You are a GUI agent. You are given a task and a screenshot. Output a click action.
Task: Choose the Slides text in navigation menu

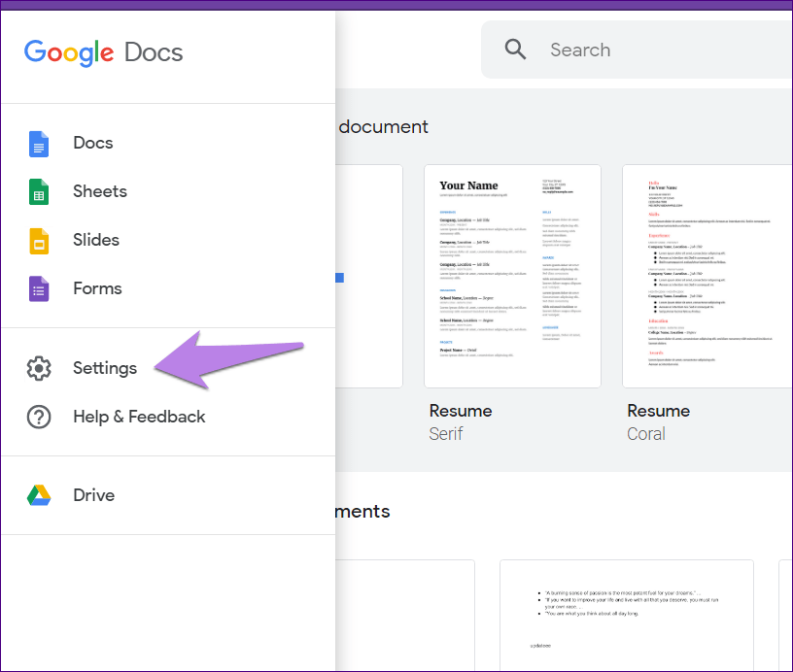[x=96, y=241]
